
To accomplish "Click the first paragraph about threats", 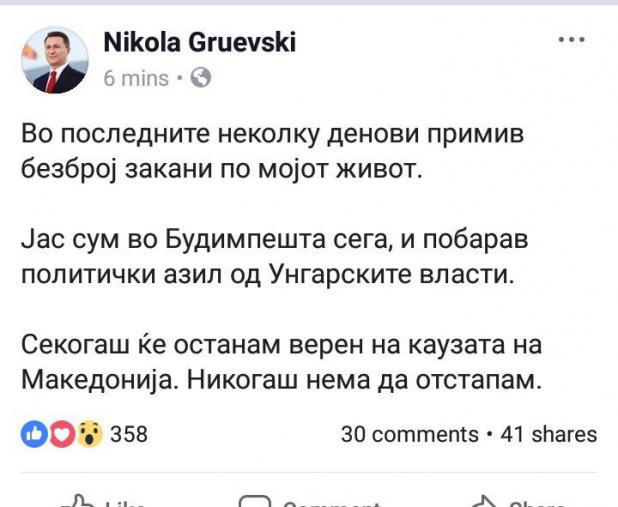I will (270, 151).
